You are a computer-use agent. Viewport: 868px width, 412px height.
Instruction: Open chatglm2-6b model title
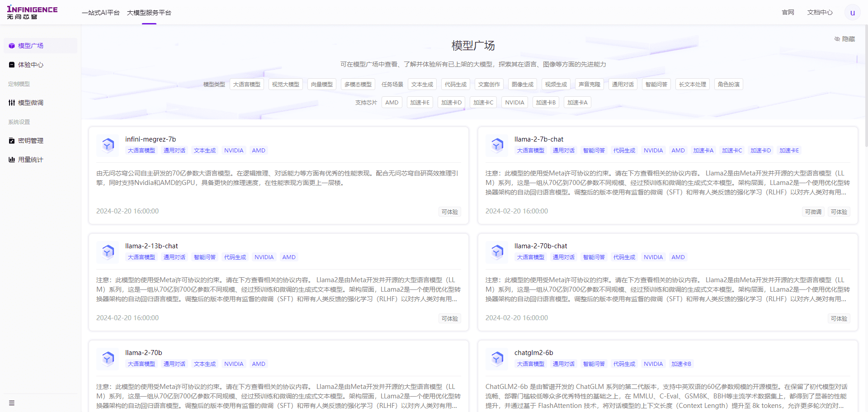click(533, 353)
